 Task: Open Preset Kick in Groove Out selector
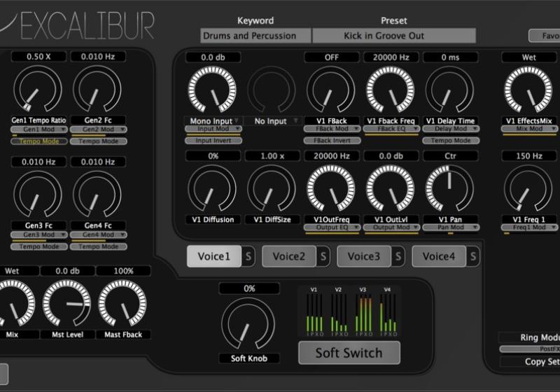394,36
